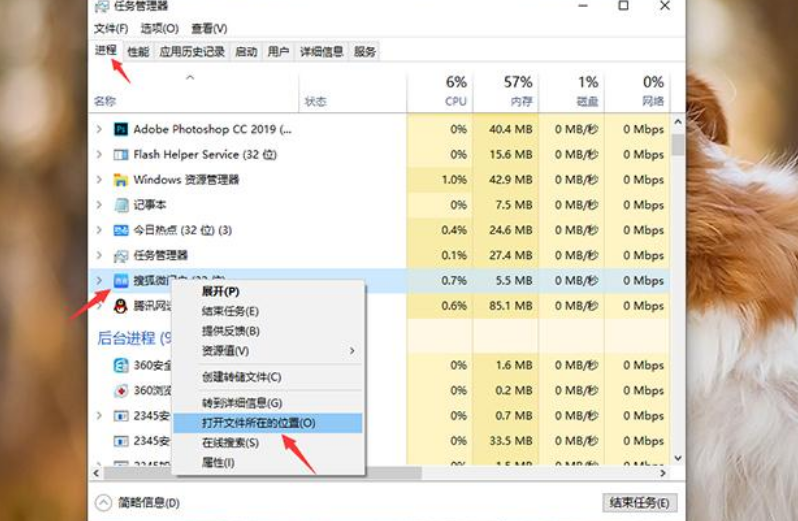The image size is (798, 521).
Task: Switch to the 应用历史记录 tab
Action: click(192, 51)
